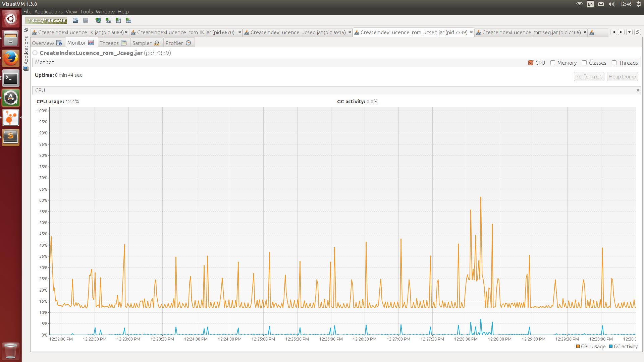Click Add VM Coredump toolbar icon
The image size is (644, 362).
tap(118, 20)
